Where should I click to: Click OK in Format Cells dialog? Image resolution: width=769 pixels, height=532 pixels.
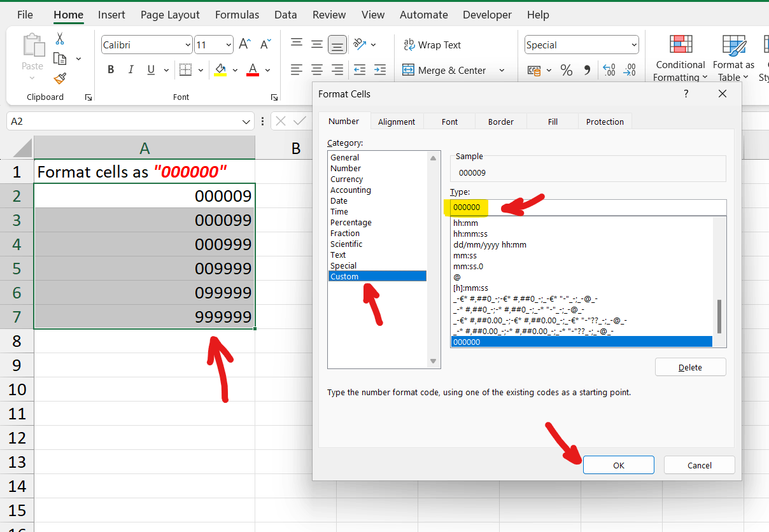pos(619,465)
